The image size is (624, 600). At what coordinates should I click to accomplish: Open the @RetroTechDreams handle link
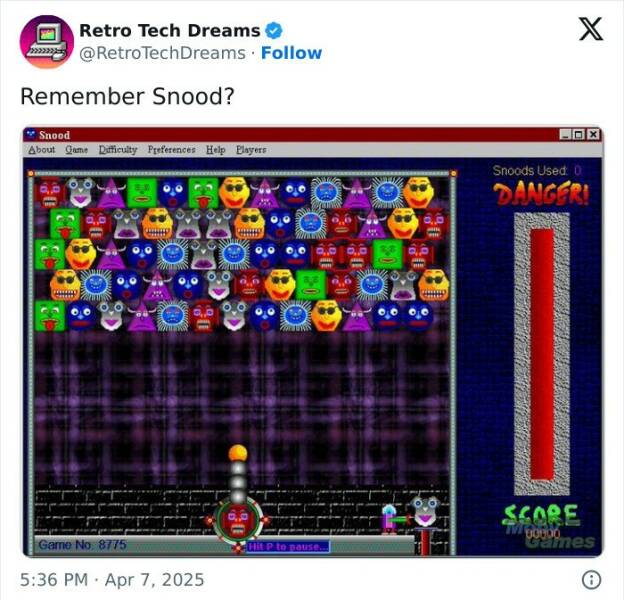click(162, 53)
